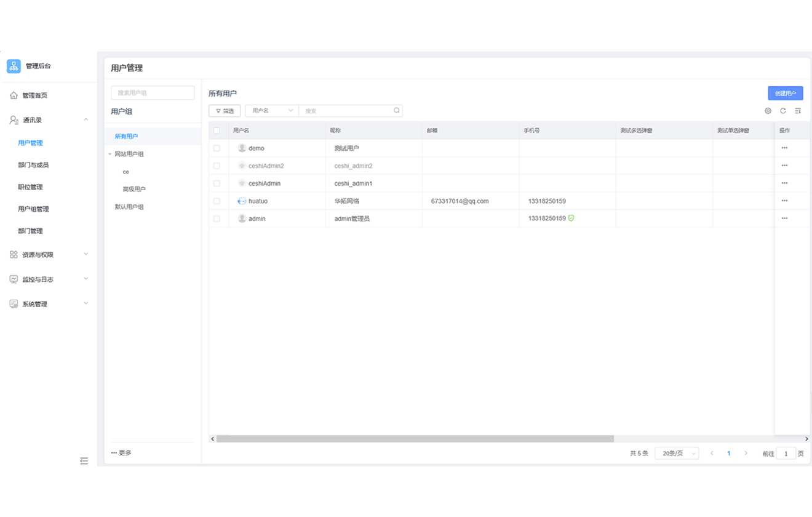Open actions menu for admin row
This screenshot has height=517, width=812.
(784, 218)
